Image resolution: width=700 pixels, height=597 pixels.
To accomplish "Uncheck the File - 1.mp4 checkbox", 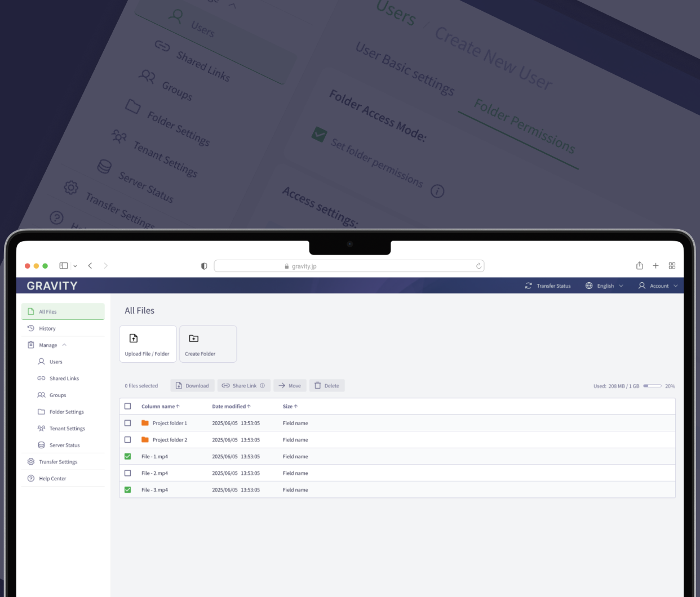I will pos(127,456).
